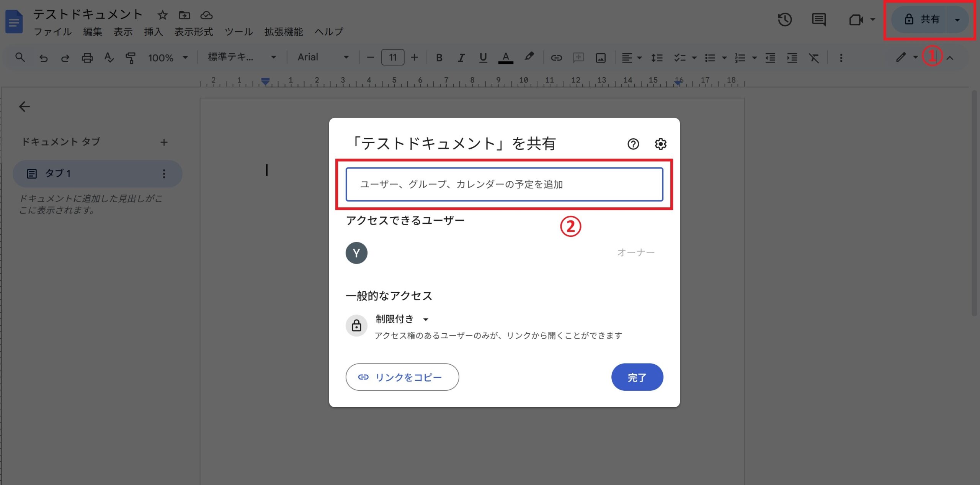Toggle bold formatting

439,58
